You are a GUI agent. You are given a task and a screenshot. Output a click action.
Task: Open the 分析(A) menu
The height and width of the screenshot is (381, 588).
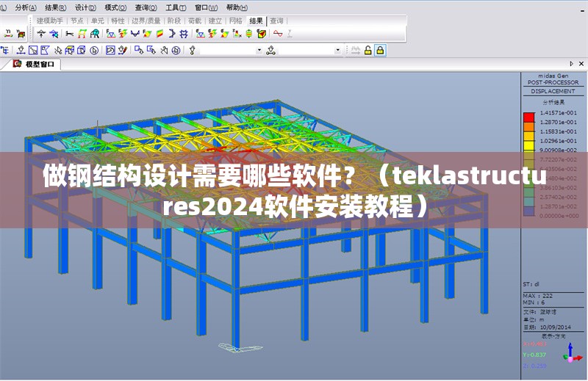(x=26, y=7)
